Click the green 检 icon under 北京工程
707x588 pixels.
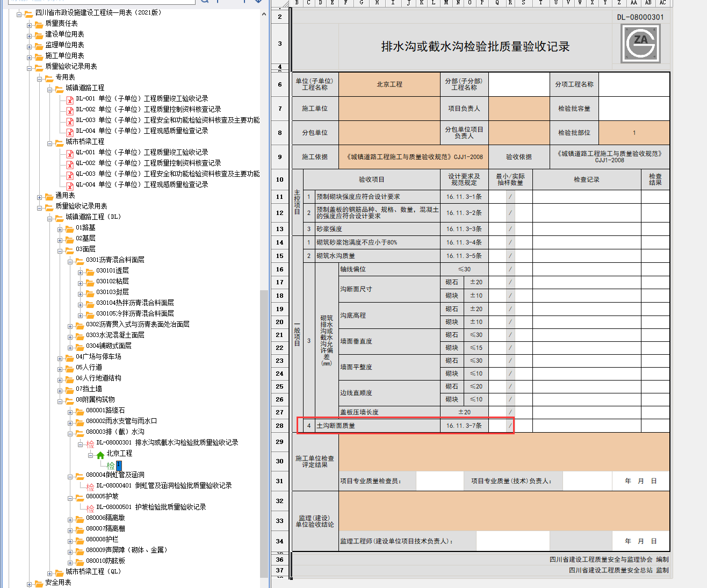111,465
